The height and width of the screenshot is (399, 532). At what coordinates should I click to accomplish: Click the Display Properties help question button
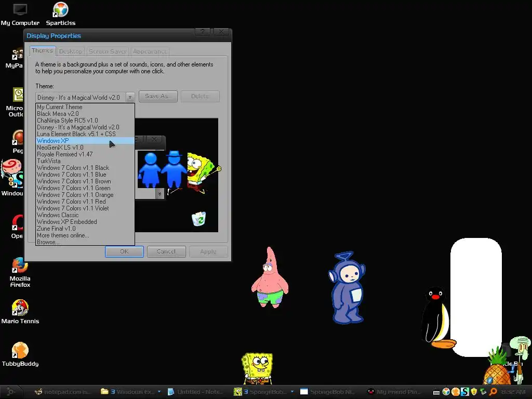click(203, 32)
